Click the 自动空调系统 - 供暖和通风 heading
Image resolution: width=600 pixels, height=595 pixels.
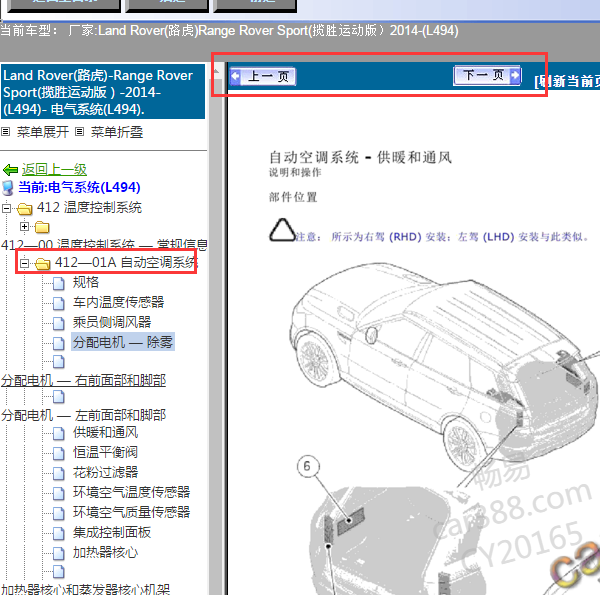(x=360, y=157)
